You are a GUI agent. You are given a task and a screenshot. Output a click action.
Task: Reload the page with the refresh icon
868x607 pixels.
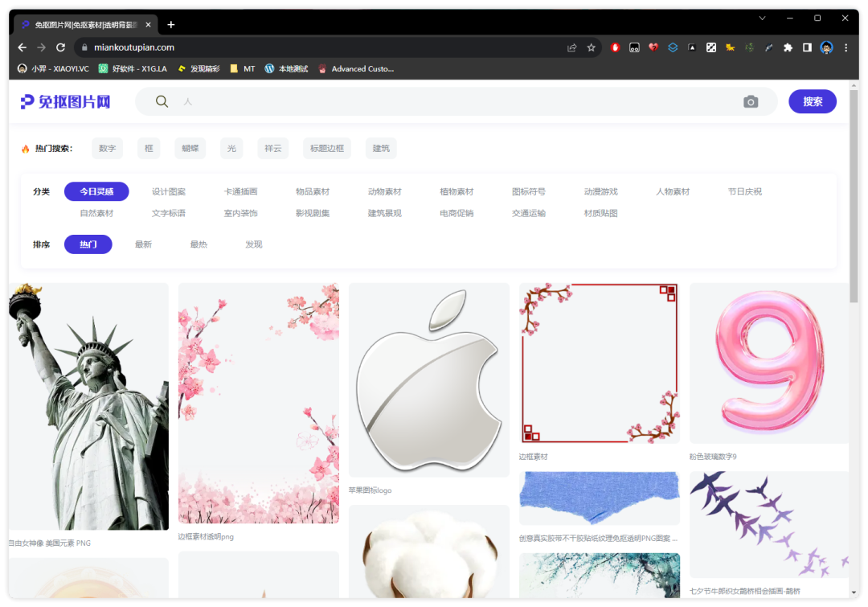click(x=61, y=47)
